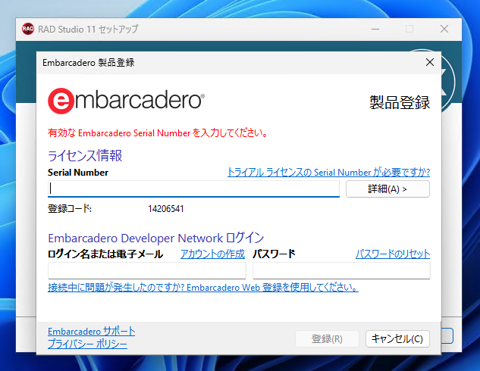Click the 製品登録 title text
480x371 pixels.
click(x=400, y=102)
